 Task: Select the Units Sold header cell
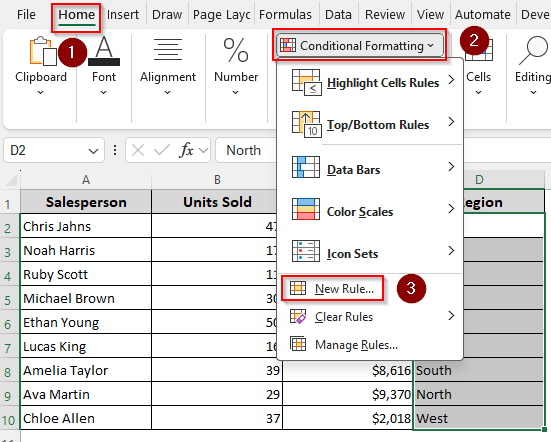[217, 202]
